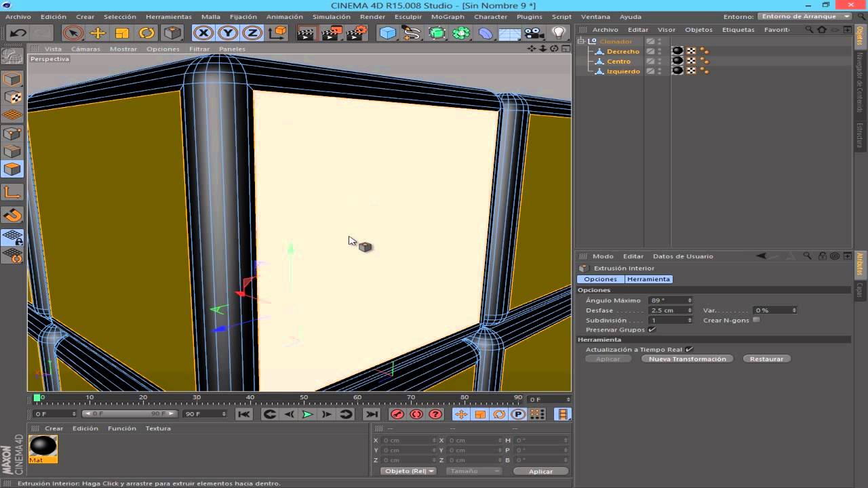Activate the Move tool in the top toolbar
This screenshot has height=488, width=868.
(98, 33)
